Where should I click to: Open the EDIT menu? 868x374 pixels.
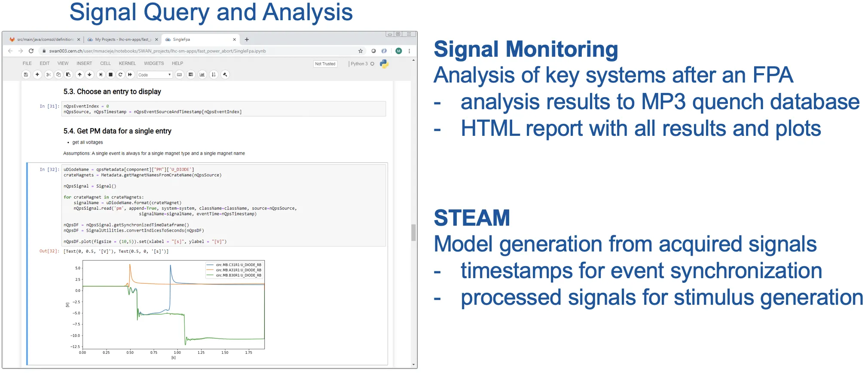coord(45,64)
